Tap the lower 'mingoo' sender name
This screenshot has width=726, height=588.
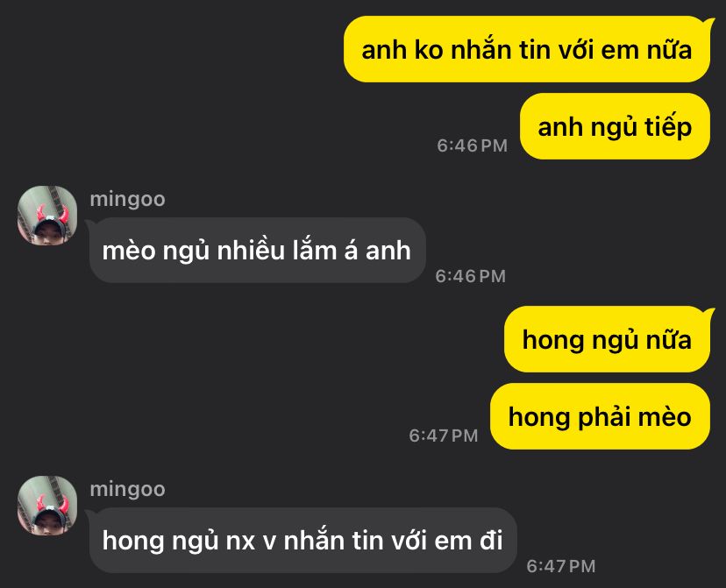pos(128,490)
